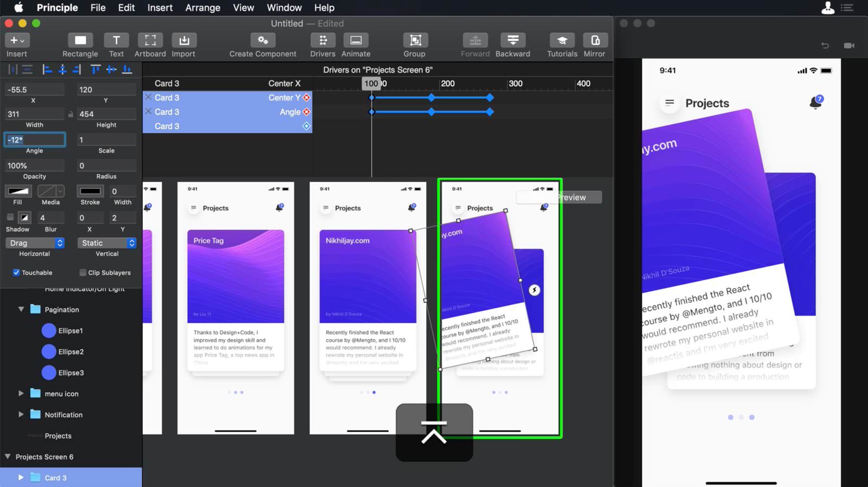Collapse the Pagination folder
This screenshot has height=487, width=868.
(x=21, y=310)
